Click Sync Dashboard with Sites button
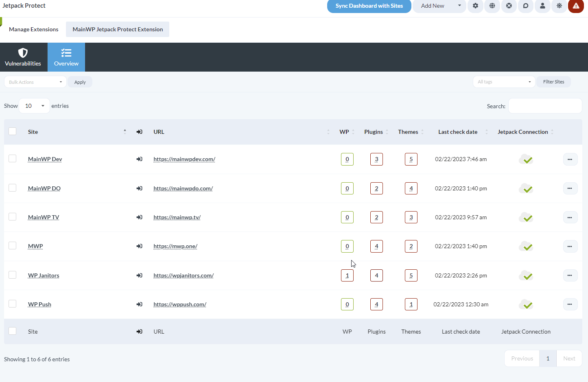This screenshot has width=588, height=382. [369, 6]
